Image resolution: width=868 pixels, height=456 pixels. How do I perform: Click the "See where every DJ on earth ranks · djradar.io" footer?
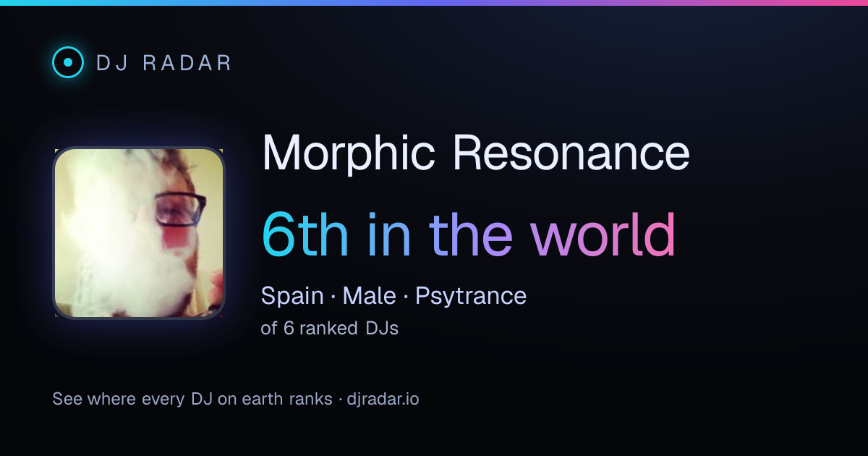(x=236, y=399)
